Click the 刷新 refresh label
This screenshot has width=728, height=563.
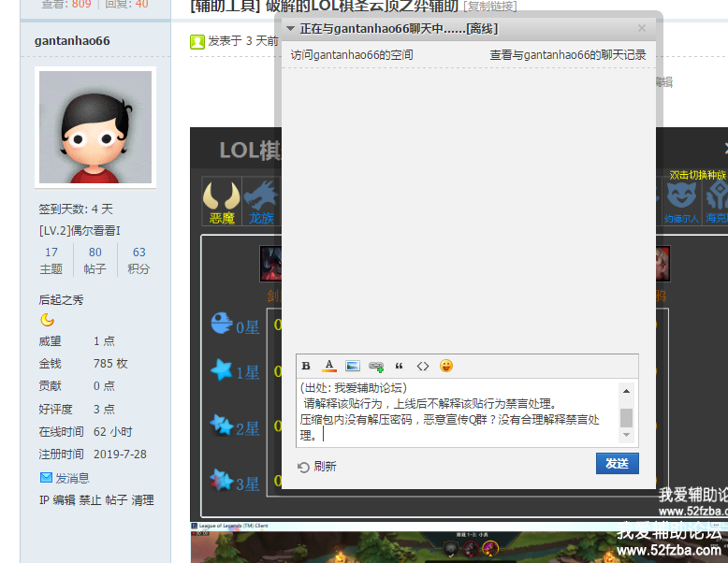tap(325, 466)
